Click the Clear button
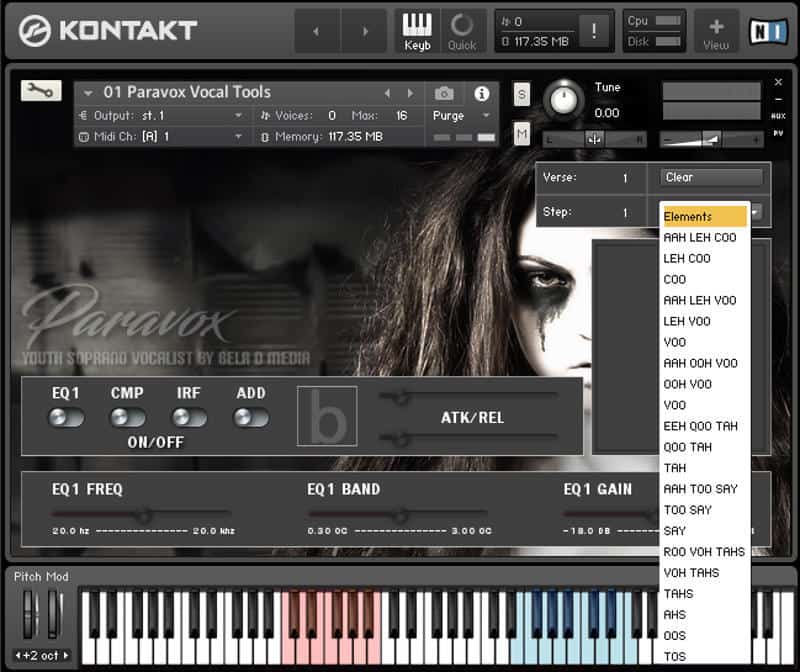The image size is (800, 672). pyautogui.click(x=711, y=177)
